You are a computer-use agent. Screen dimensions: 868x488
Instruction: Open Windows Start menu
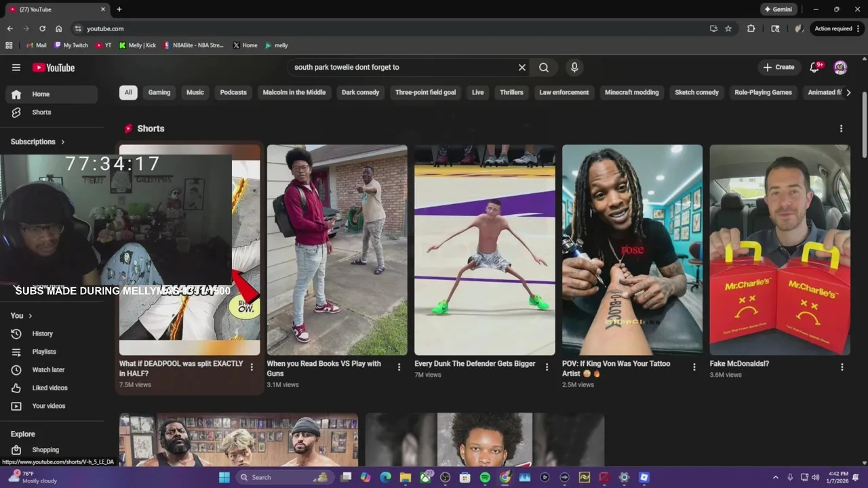pyautogui.click(x=224, y=477)
